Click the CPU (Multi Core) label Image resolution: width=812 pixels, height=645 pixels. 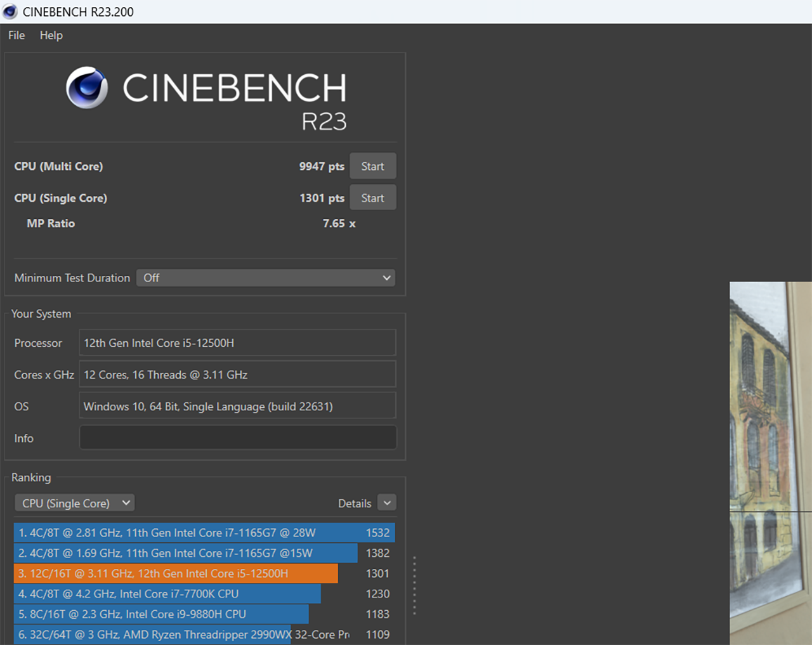[x=58, y=166]
